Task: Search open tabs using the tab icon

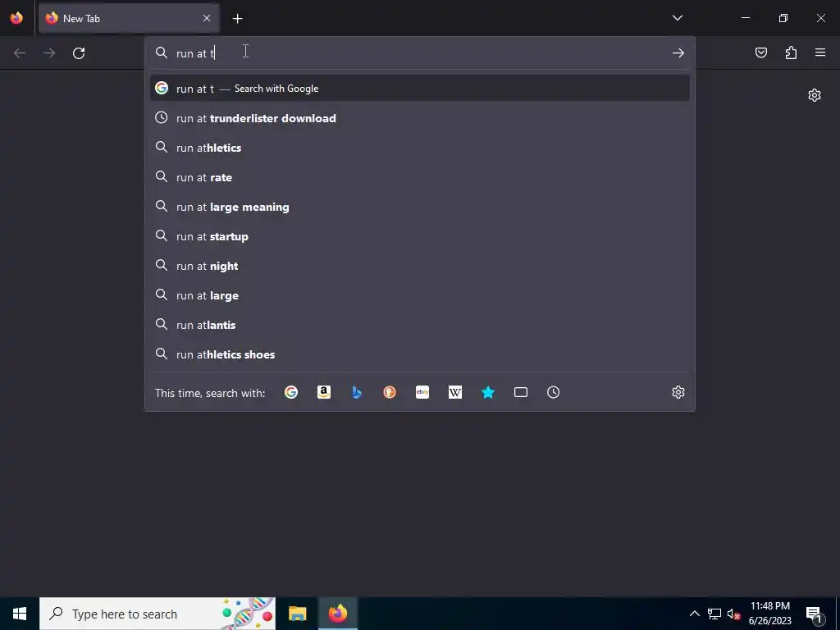Action: coord(521,393)
